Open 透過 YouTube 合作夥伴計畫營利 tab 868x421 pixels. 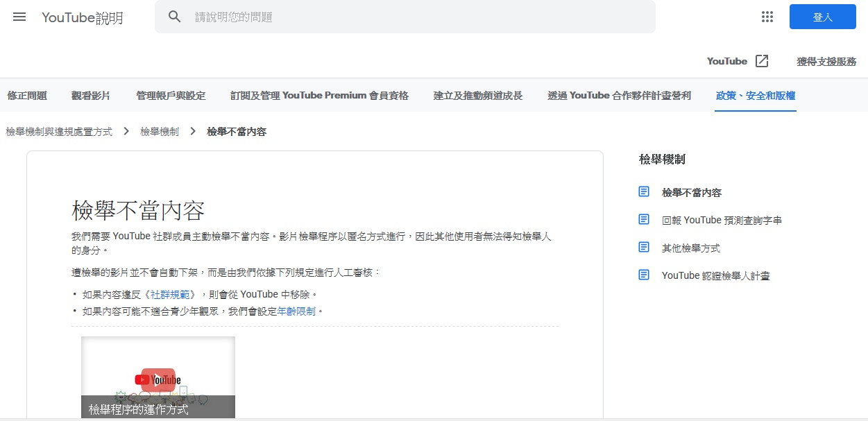tap(619, 96)
